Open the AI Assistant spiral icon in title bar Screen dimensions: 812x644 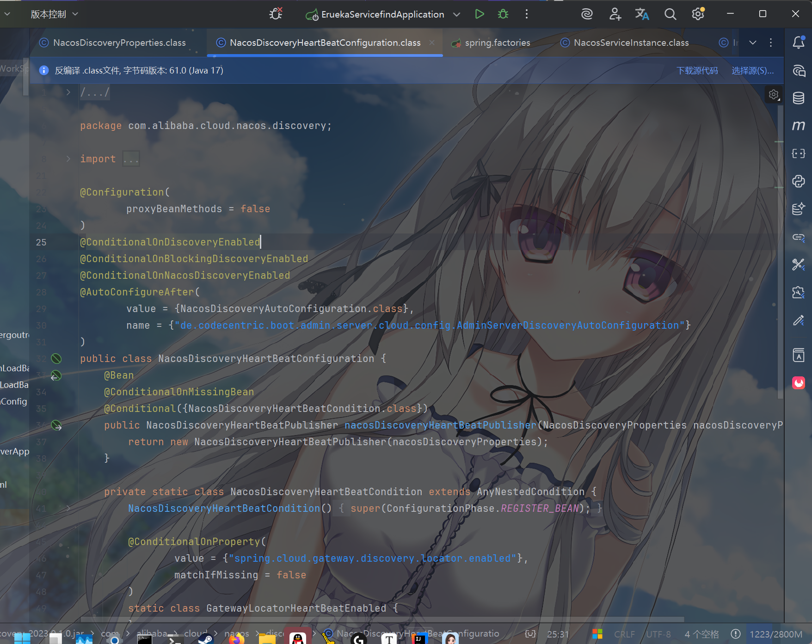587,14
